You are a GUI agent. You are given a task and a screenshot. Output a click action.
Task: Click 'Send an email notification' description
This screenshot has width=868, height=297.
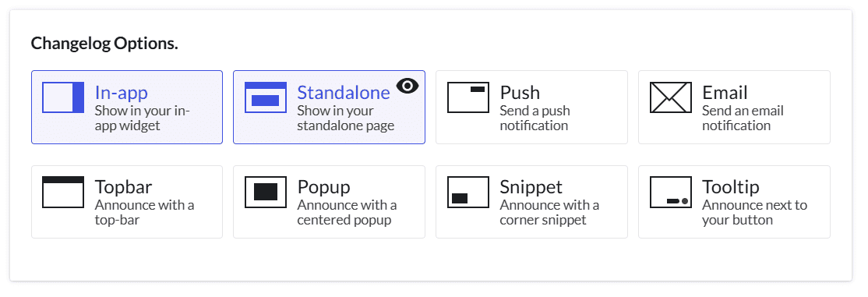pos(743,118)
